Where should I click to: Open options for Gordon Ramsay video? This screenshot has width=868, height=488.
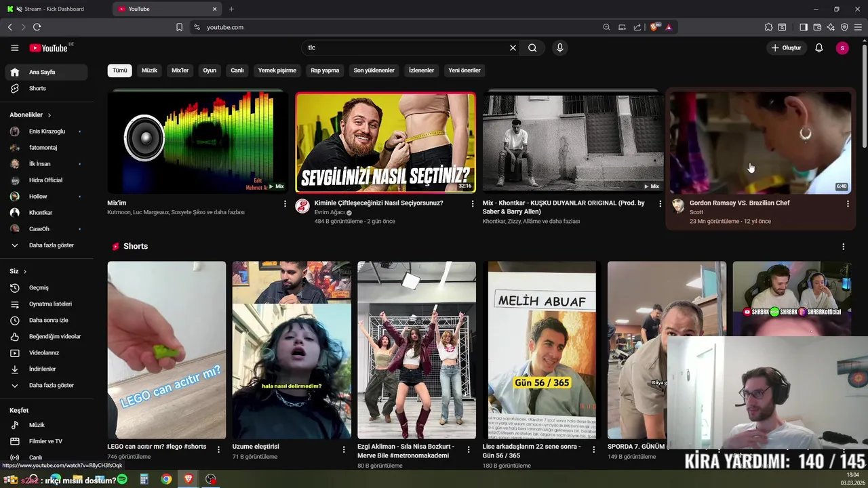[848, 203]
